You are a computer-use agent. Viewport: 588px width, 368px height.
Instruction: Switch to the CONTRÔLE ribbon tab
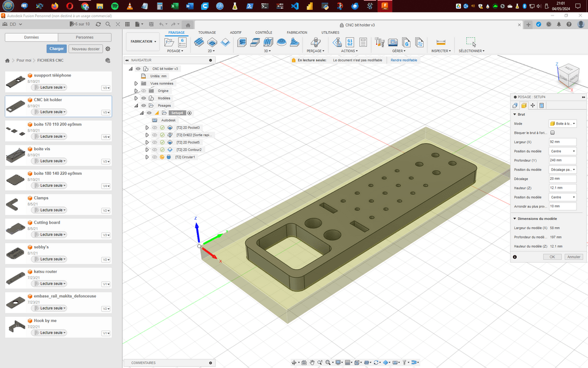264,33
